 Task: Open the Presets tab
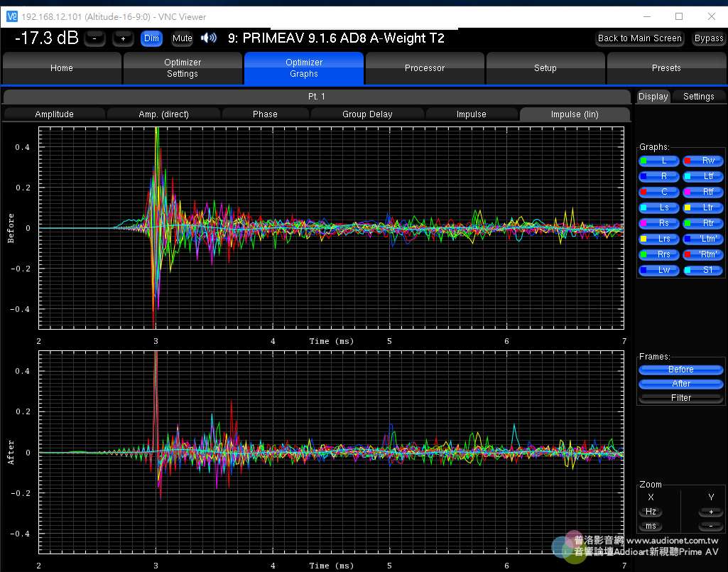[x=668, y=68]
